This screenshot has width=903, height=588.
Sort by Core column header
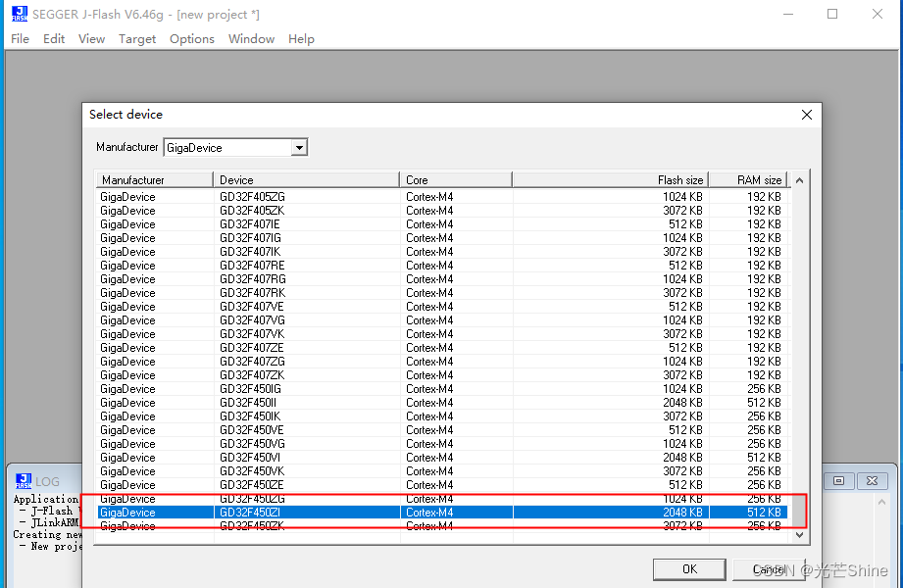coord(456,180)
